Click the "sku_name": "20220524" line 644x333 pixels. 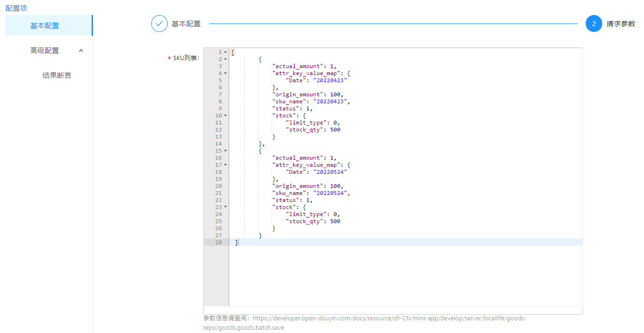click(311, 193)
